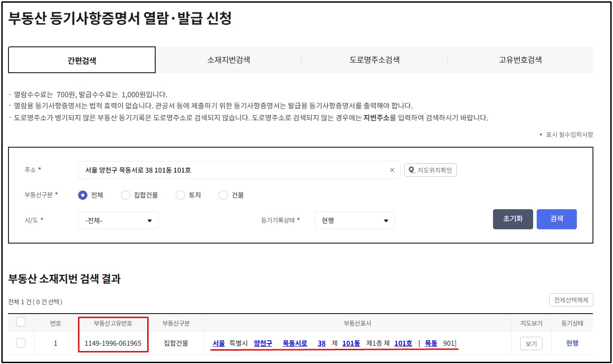Click the 보기 button in the results row

click(530, 343)
